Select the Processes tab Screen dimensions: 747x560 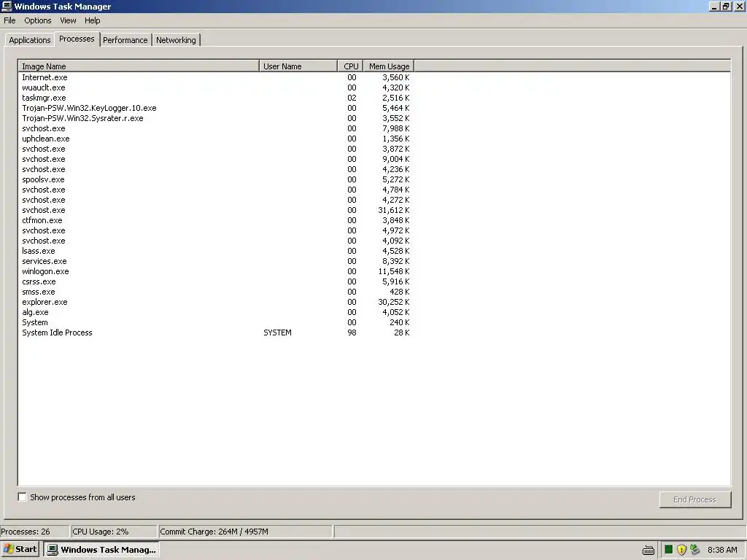tap(77, 39)
